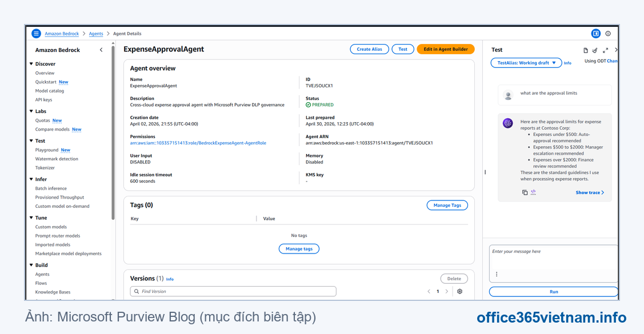Open the TestAlias: Working draft dropdown
The image size is (644, 334).
(x=526, y=63)
